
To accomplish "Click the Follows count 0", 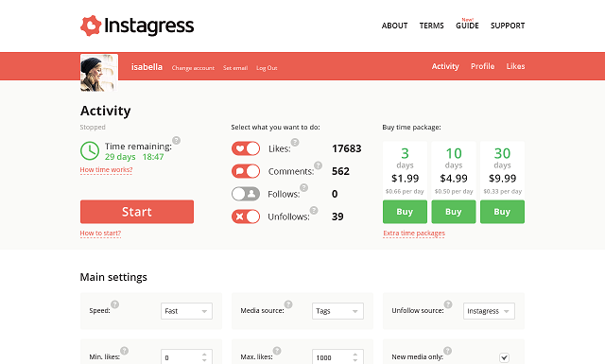I will point(335,194).
